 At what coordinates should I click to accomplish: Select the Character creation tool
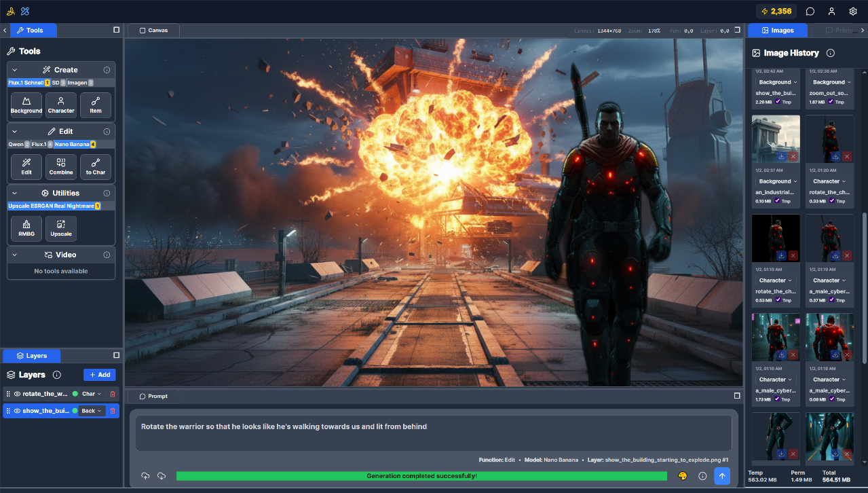60,105
